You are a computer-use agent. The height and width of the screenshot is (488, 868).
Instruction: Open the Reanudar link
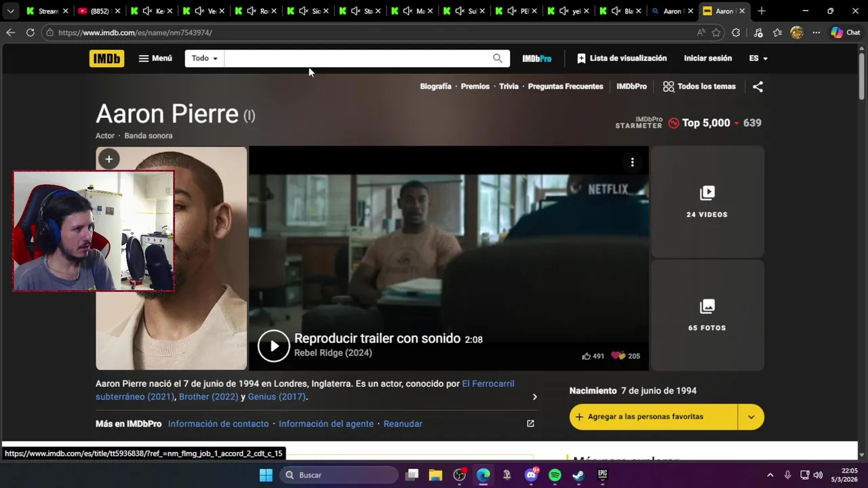[x=403, y=424]
